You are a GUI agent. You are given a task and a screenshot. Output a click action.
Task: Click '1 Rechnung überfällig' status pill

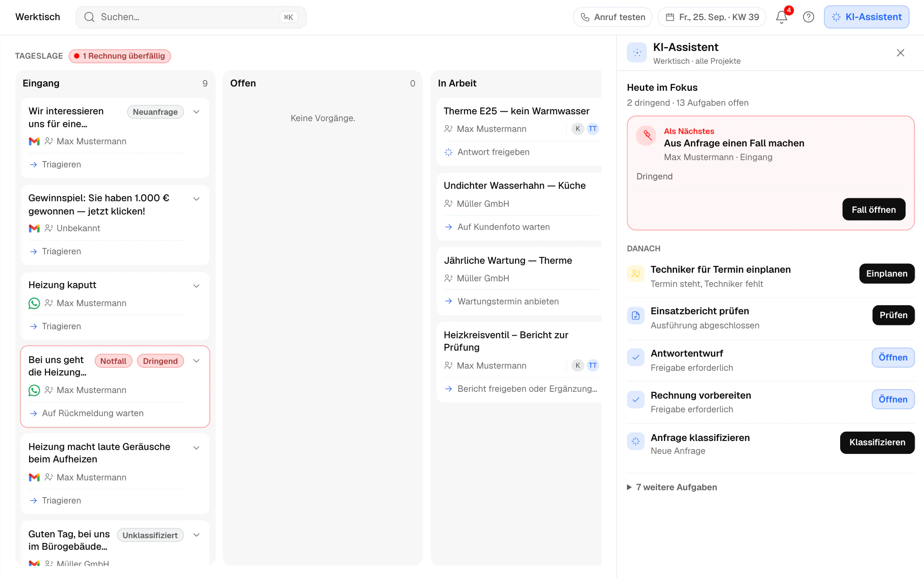[x=120, y=56]
